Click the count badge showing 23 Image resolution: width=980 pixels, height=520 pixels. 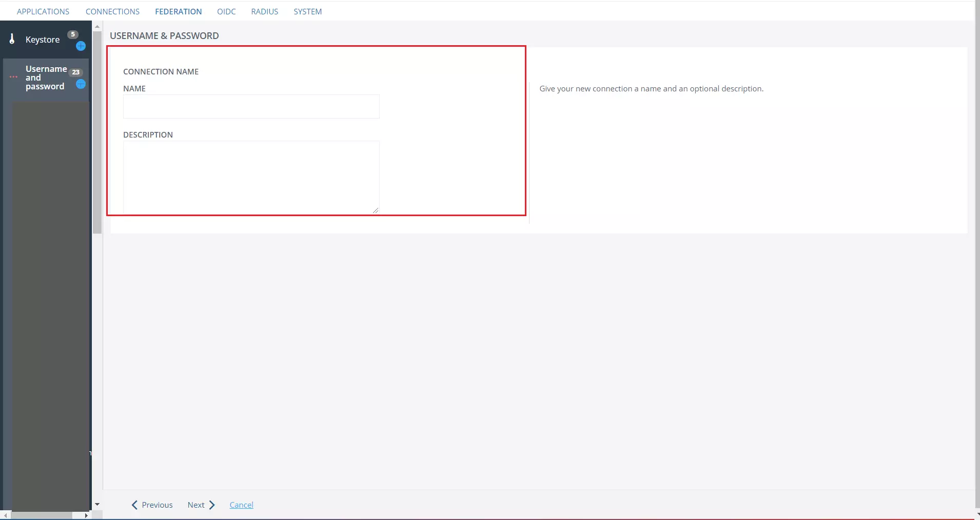pyautogui.click(x=76, y=72)
